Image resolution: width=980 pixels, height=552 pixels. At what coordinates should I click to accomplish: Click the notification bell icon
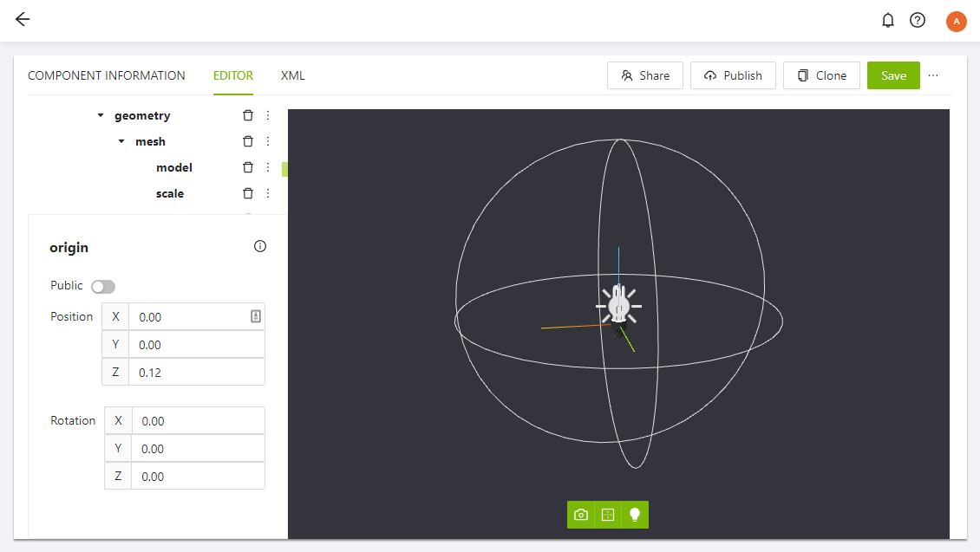[888, 19]
